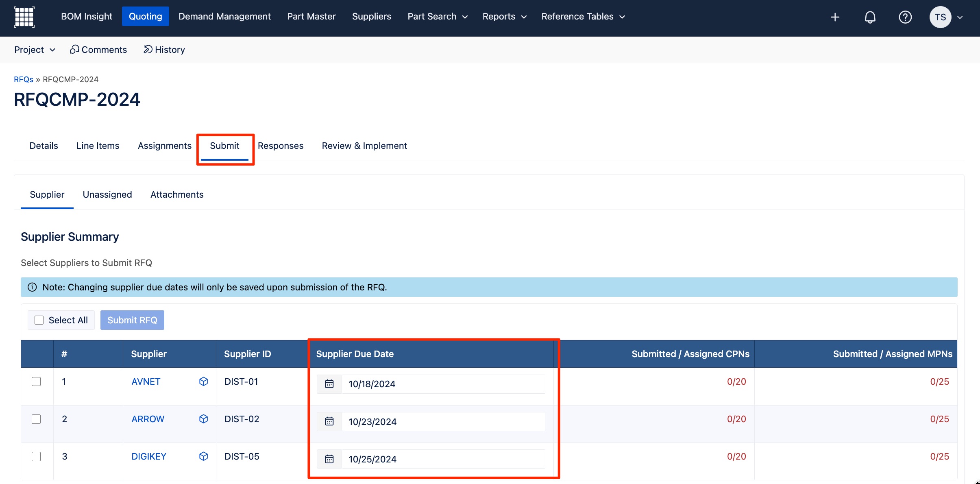
Task: Switch to the Unassigned sub-tab
Action: (107, 194)
